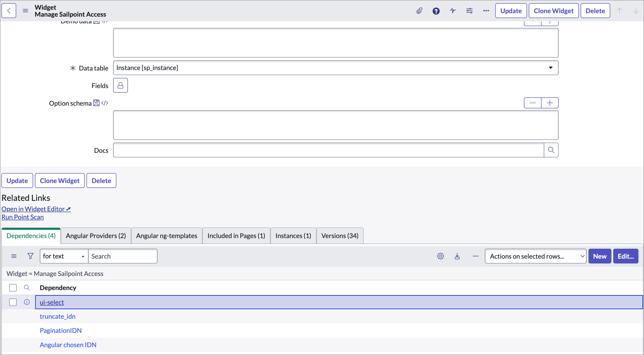
Task: Open the PaginationIDN dependency
Action: [x=61, y=331]
